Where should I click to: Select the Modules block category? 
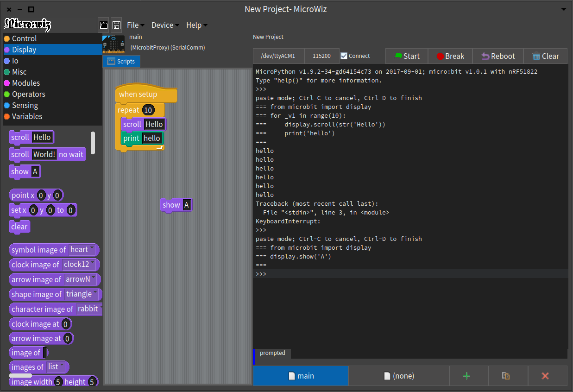coord(52,83)
